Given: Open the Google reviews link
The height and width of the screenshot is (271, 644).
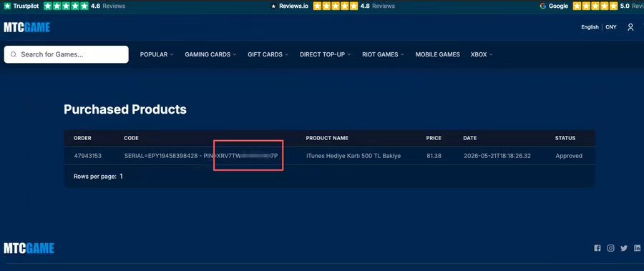Looking at the screenshot, I should coord(638,6).
